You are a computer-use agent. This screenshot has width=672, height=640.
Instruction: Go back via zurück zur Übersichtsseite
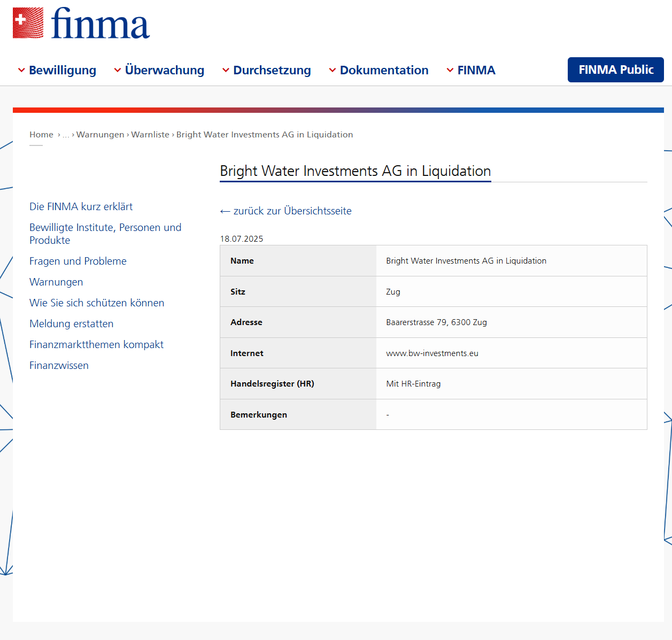click(x=286, y=211)
